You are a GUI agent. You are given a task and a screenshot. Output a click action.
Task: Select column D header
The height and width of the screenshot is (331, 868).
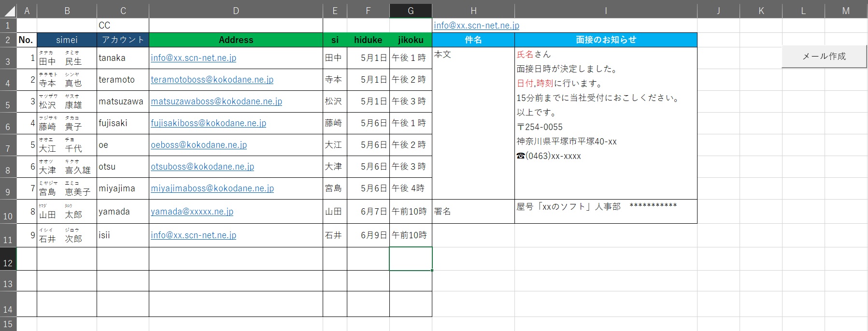point(236,11)
